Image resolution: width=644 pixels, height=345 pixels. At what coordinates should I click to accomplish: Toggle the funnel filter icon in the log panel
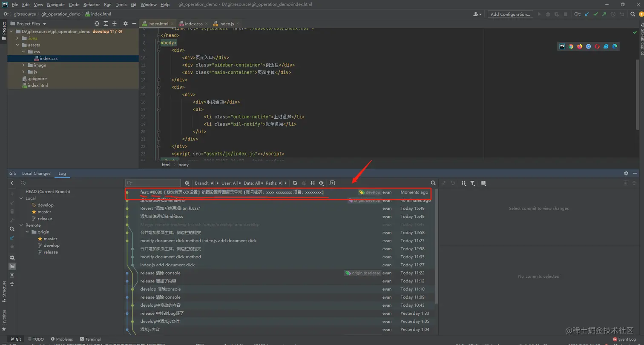(473, 183)
